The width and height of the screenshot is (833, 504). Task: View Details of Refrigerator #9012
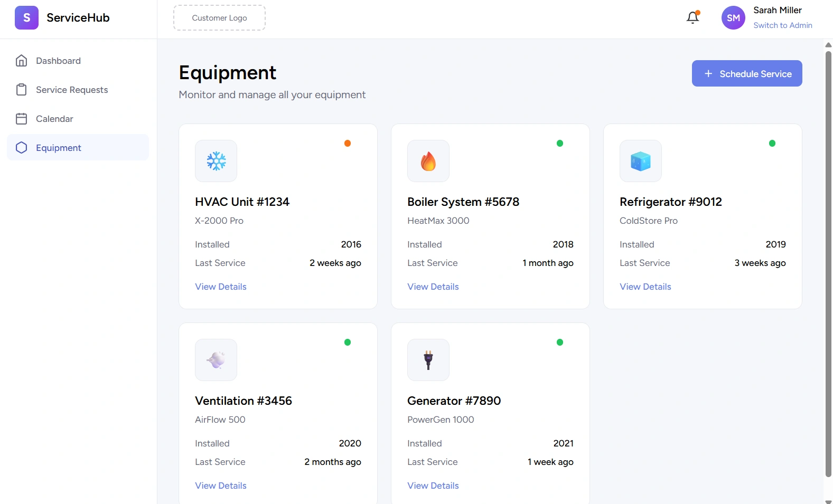tap(645, 287)
